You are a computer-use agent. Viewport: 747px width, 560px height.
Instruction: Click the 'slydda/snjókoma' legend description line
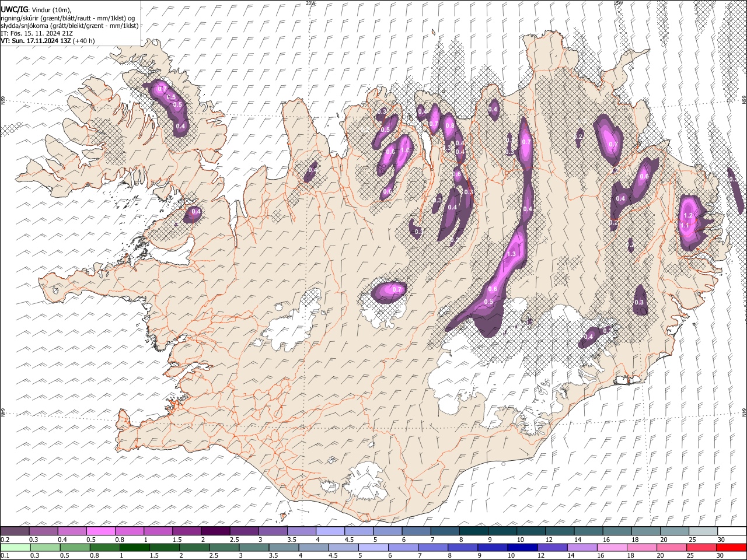pyautogui.click(x=69, y=26)
